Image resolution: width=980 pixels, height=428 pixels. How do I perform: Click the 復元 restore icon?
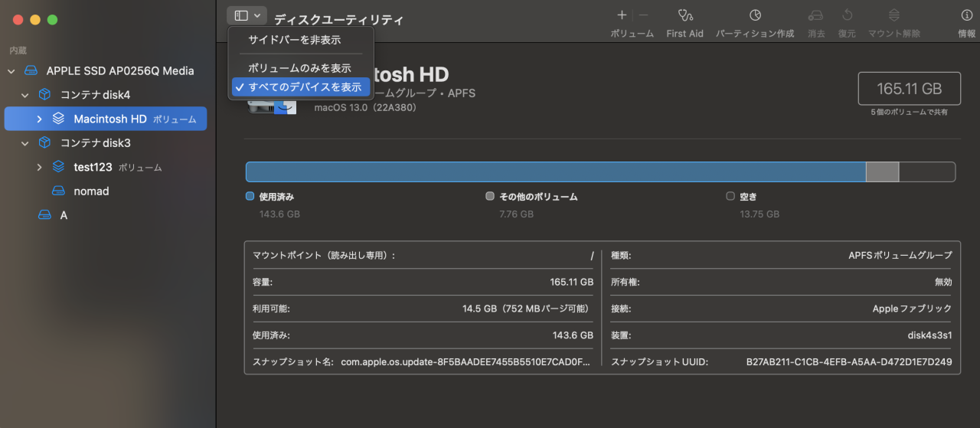click(847, 15)
